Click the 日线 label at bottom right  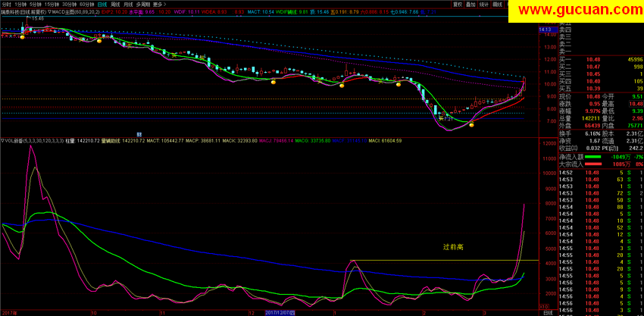tap(548, 313)
